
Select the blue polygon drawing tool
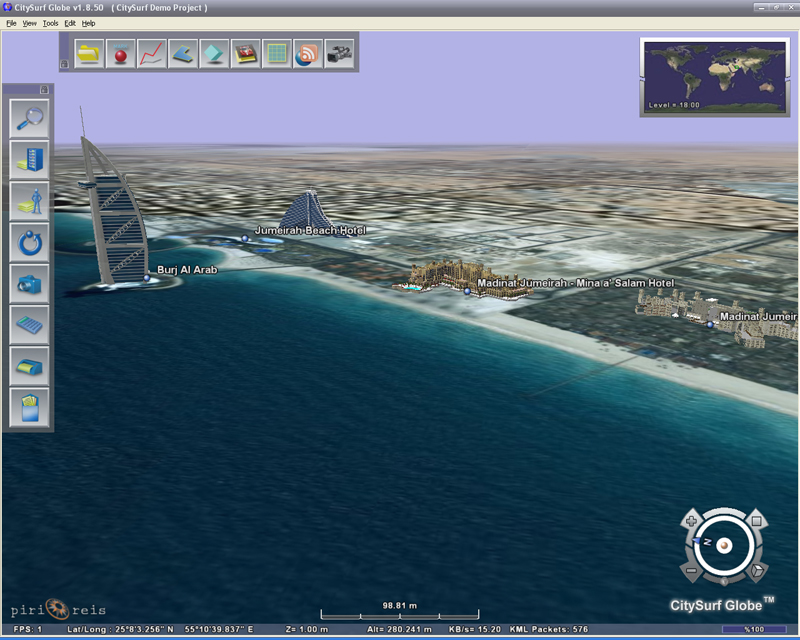183,54
